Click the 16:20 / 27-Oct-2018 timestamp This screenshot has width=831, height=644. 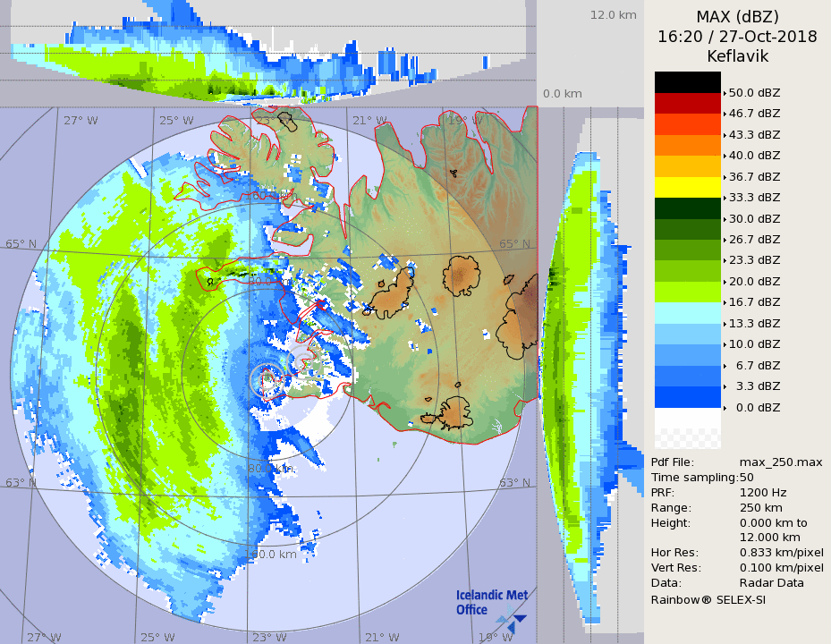click(737, 37)
